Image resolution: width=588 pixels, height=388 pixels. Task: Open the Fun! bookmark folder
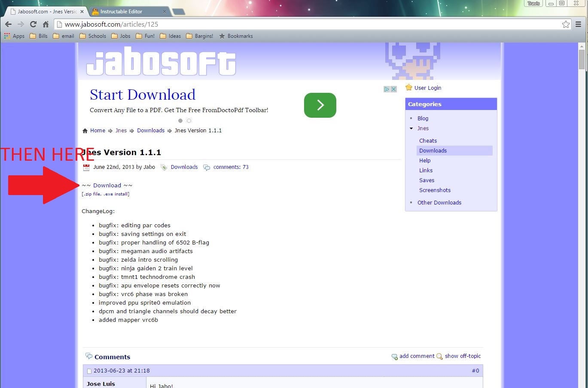[145, 36]
